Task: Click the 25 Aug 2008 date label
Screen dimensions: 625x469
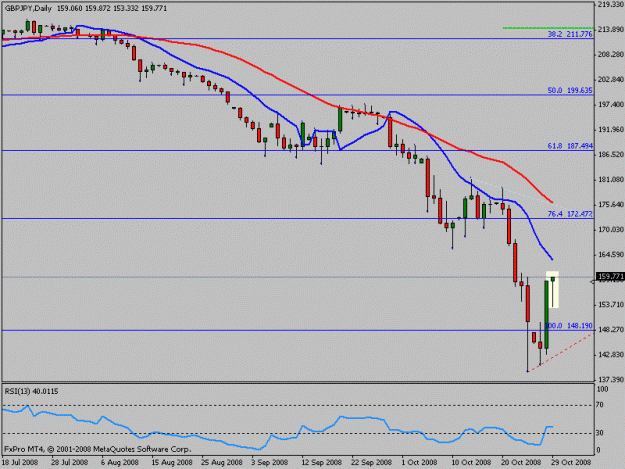Action: [x=222, y=462]
